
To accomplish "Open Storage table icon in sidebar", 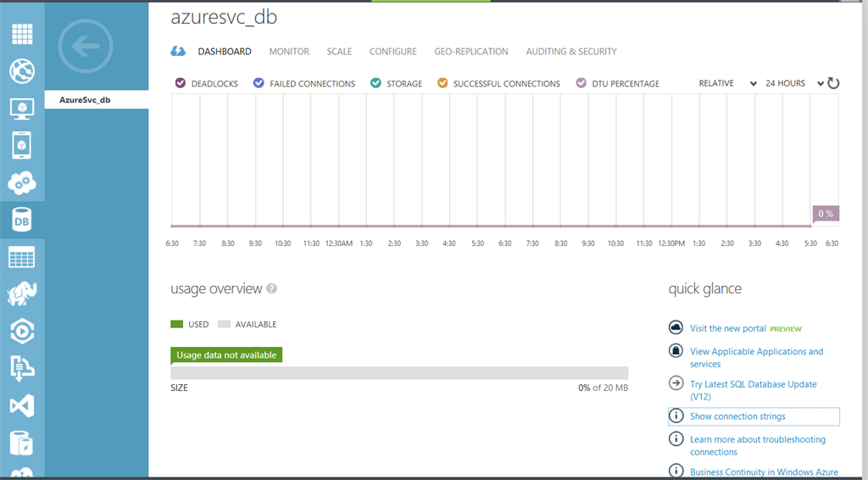I will pos(22,258).
